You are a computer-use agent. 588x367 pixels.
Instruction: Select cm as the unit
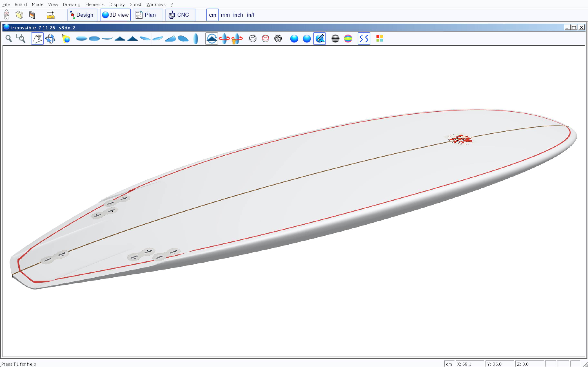click(x=212, y=15)
